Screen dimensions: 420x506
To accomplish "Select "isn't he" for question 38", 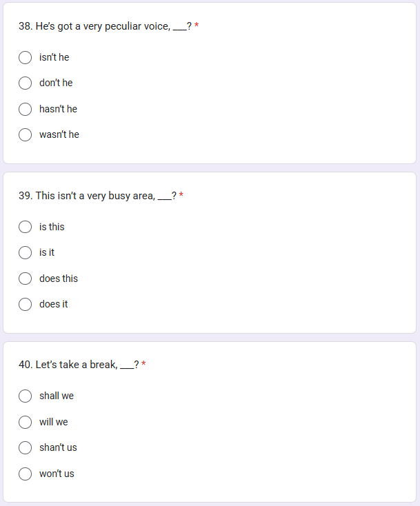I will 26,57.
